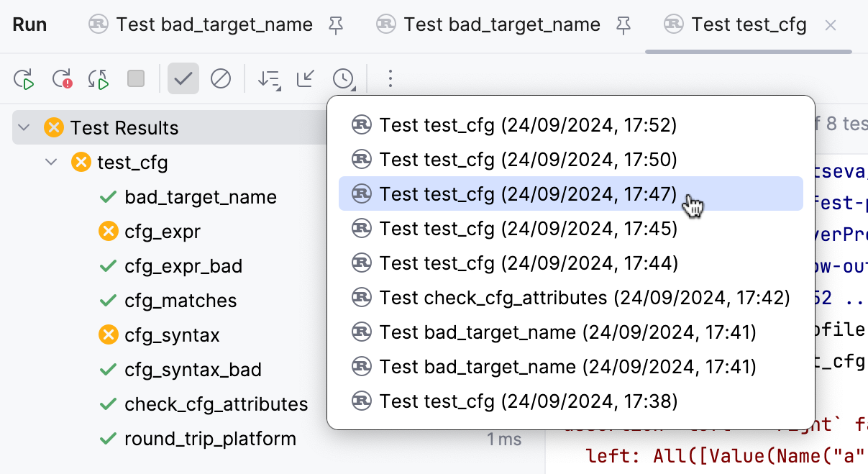Rerun all tests in test_cfg
Screen dimensions: 868x474
coord(24,78)
